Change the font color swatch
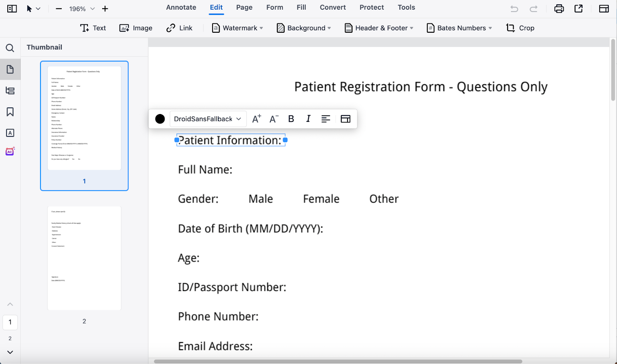This screenshot has width=617, height=364. click(x=160, y=119)
